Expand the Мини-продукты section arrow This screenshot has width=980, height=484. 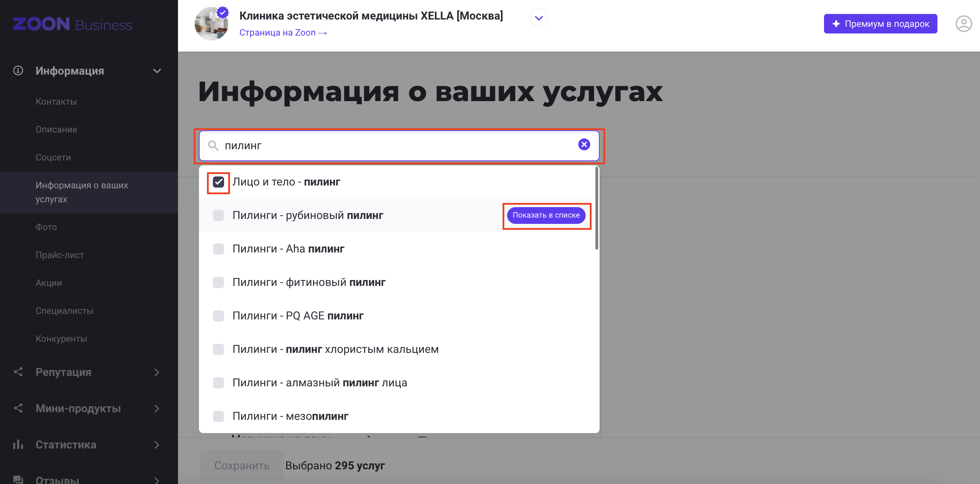[157, 408]
